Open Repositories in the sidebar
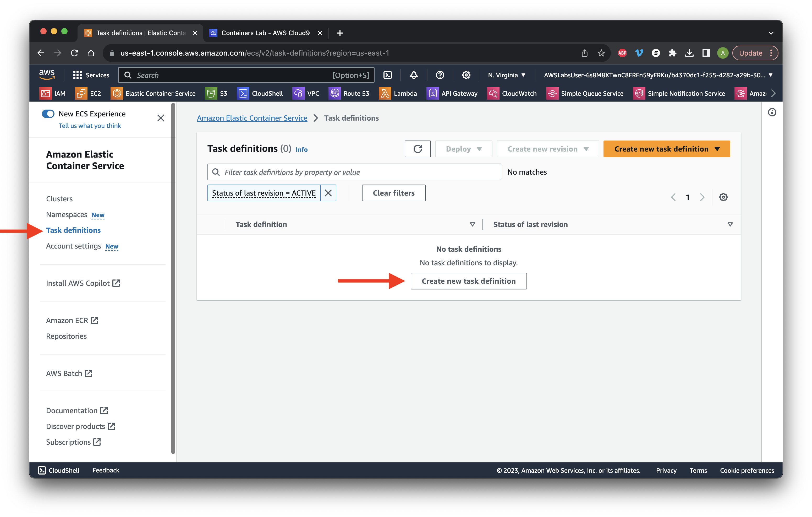 [66, 336]
